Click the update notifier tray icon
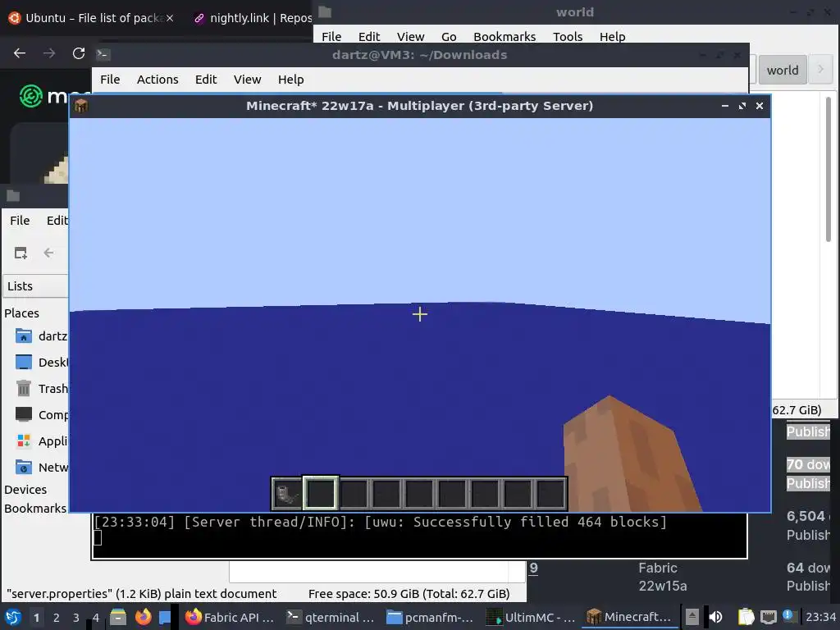The width and height of the screenshot is (840, 630). 788,616
